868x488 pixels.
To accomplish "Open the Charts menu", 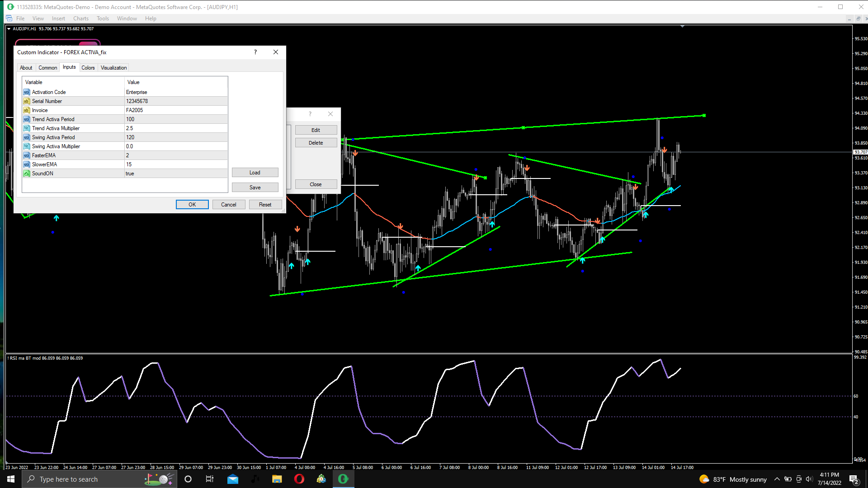I will 80,19.
